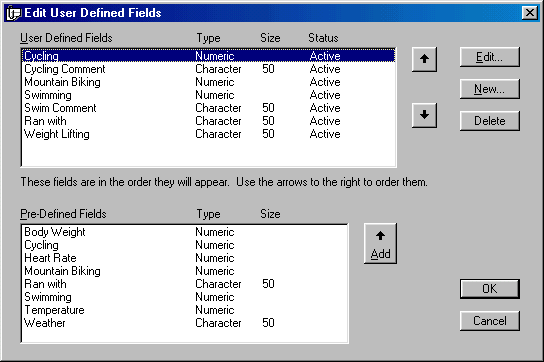The image size is (544, 362).
Task: Click the Add button with up arrow
Action: (x=380, y=244)
